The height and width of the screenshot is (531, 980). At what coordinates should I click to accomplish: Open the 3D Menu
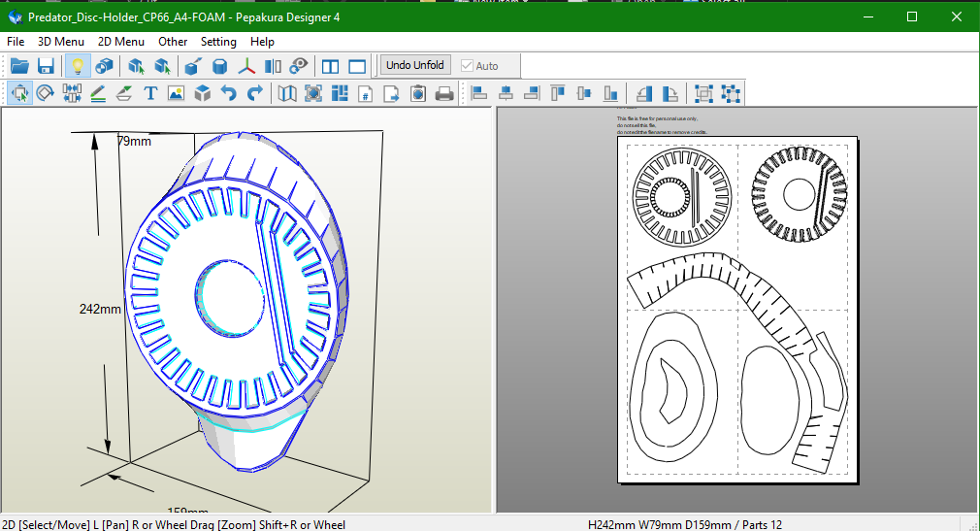(x=60, y=42)
